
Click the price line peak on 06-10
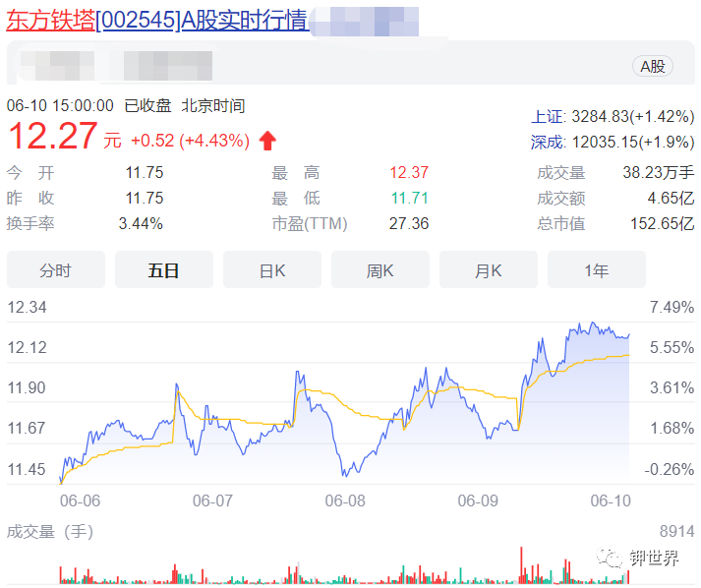point(593,323)
